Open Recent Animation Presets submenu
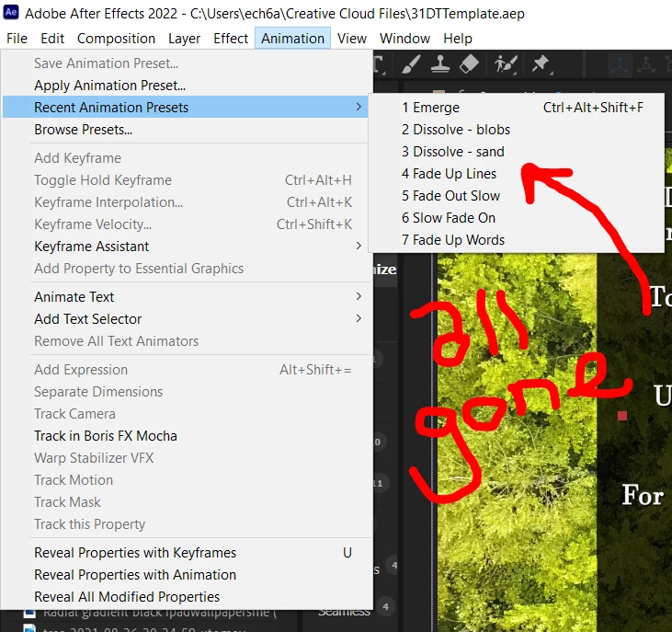The width and height of the screenshot is (672, 632). click(x=185, y=108)
